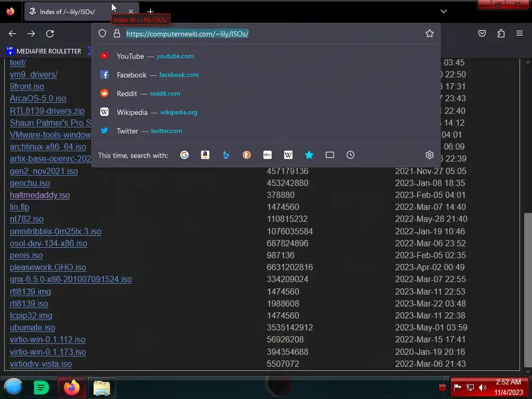Open a new tab with plus button

[150, 11]
